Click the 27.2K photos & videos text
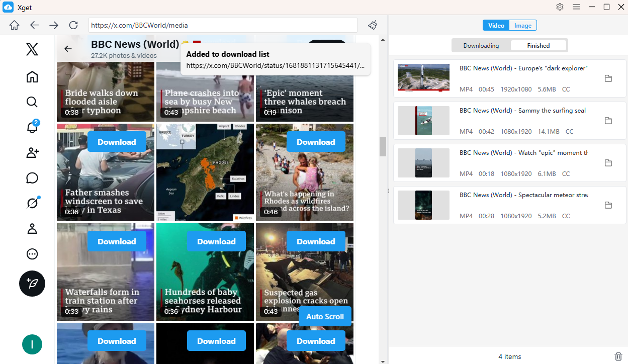The image size is (628, 364). [124, 56]
